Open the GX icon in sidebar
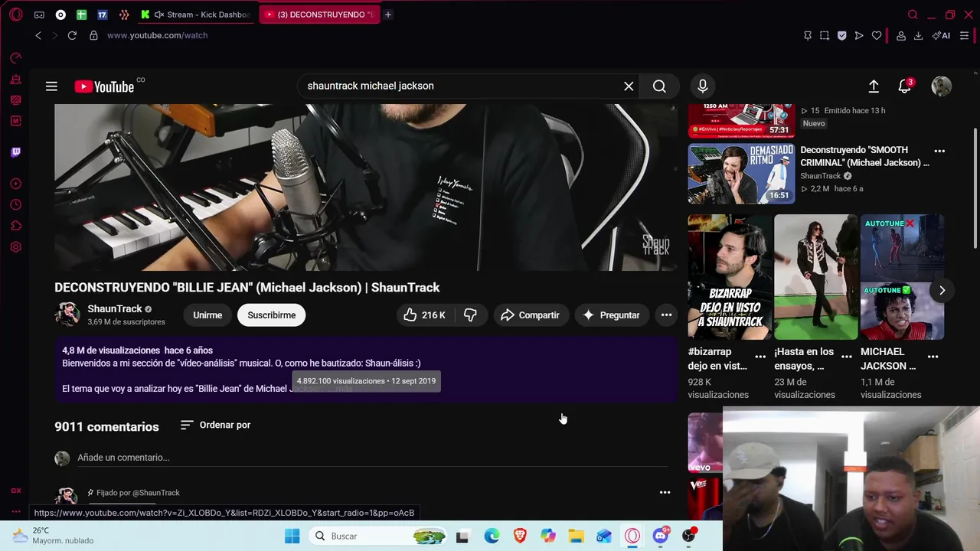Viewport: 980px width, 551px height. (15, 491)
